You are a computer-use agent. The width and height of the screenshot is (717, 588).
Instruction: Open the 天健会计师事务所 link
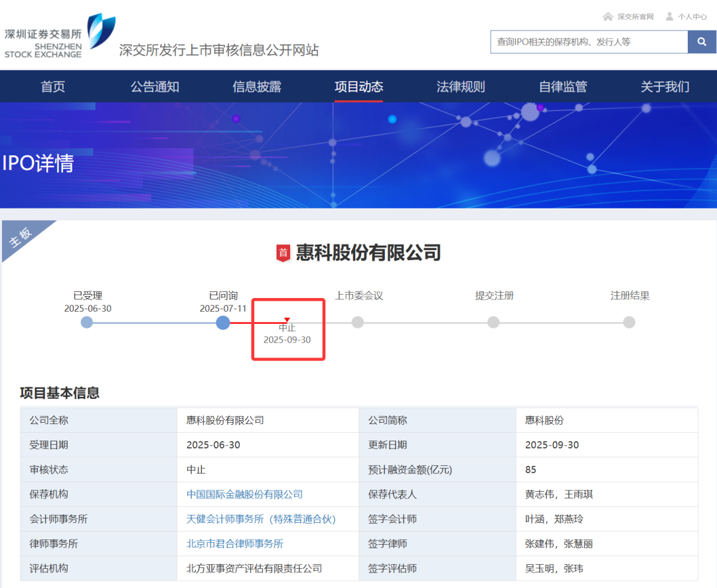point(263,519)
